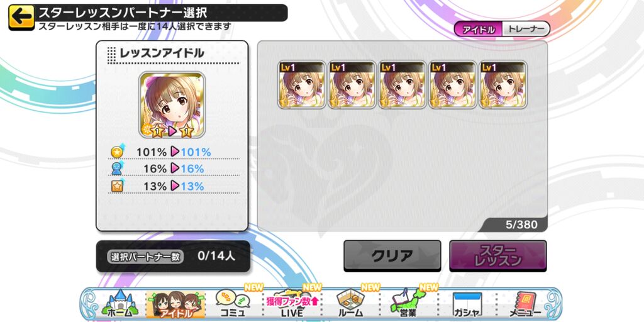This screenshot has width=644, height=322.
Task: Select the アイドル icon in bottom navigation
Action: 176,304
